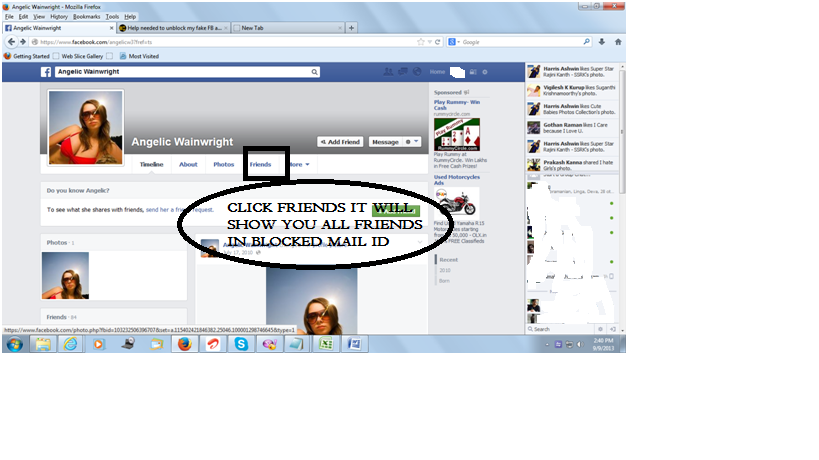Launch Internet Explorer from the taskbar

pyautogui.click(x=71, y=344)
